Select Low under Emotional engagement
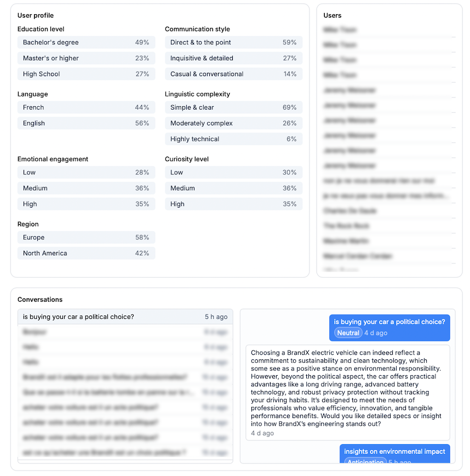 [86, 173]
